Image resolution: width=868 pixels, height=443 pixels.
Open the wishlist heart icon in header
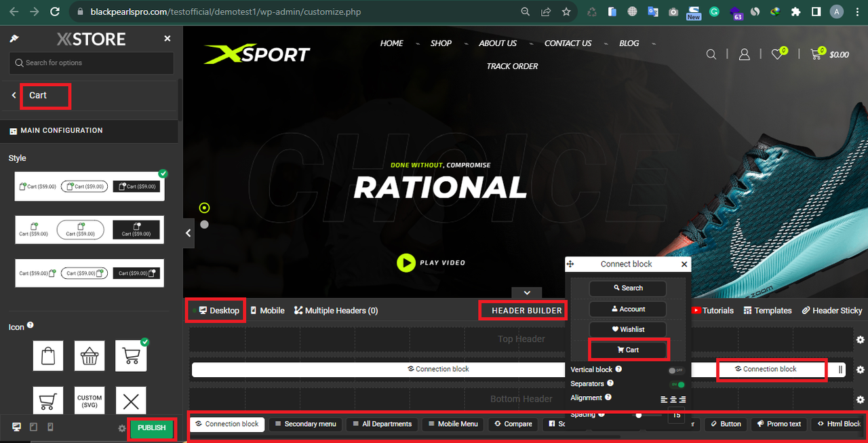pos(778,54)
